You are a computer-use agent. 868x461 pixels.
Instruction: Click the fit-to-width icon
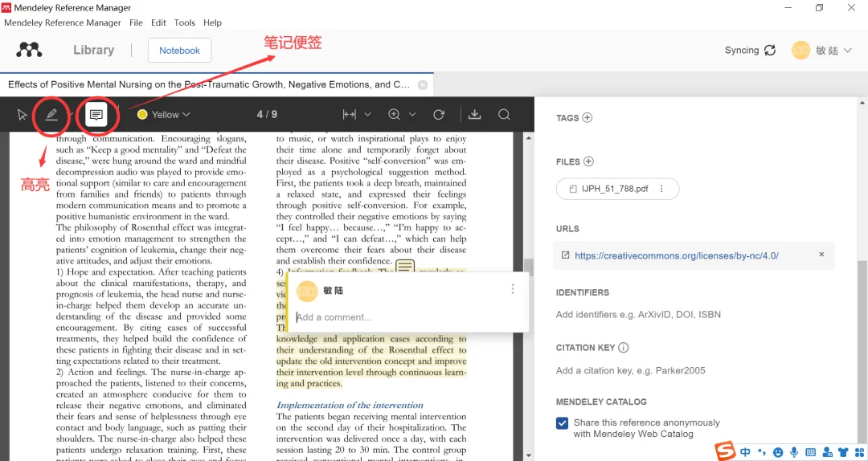[350, 115]
